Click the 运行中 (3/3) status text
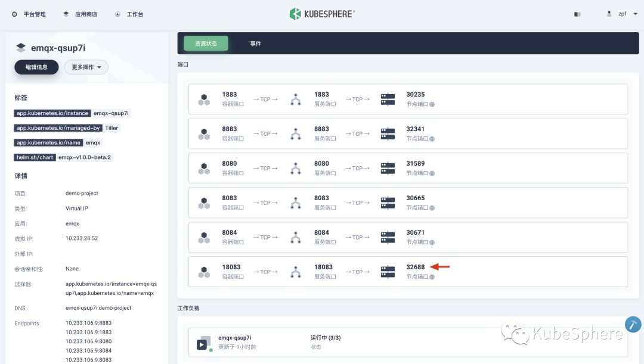Screen dimensions: 644x364 (x=326, y=338)
